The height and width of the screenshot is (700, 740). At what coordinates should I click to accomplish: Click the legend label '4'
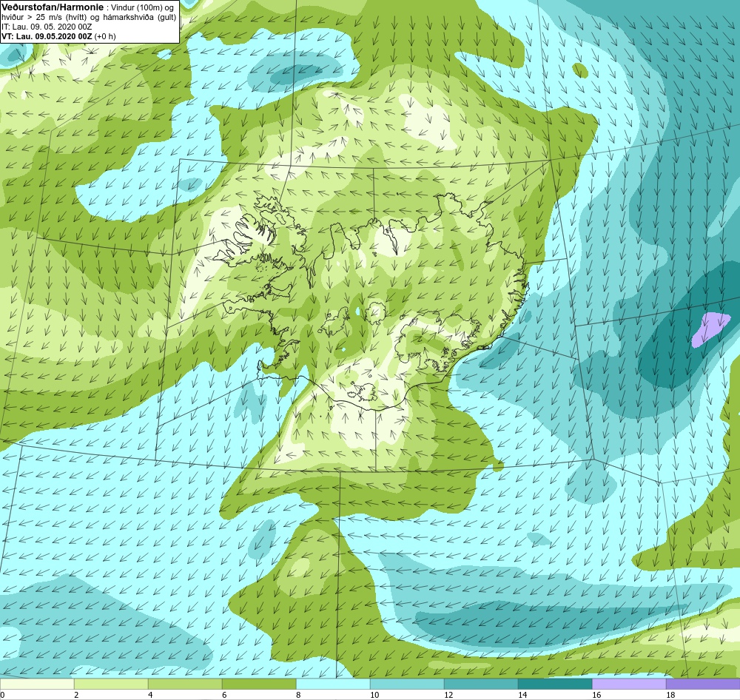point(150,695)
